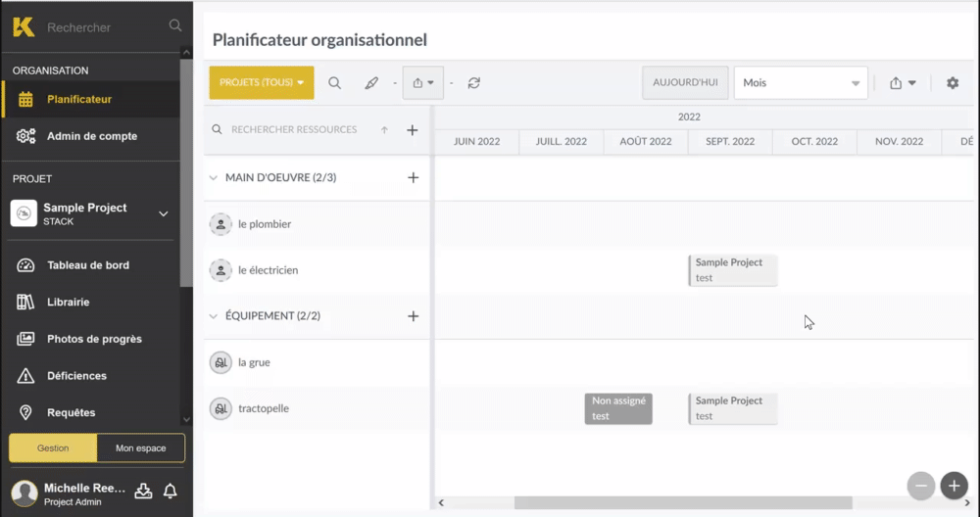
Task: Click the Requêtes location pin icon
Action: (x=25, y=413)
